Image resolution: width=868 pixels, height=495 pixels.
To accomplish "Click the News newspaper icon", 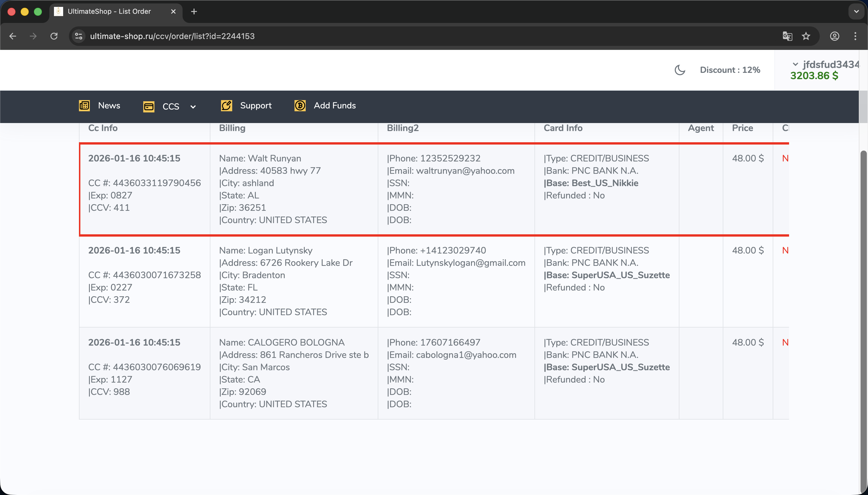I will [84, 106].
